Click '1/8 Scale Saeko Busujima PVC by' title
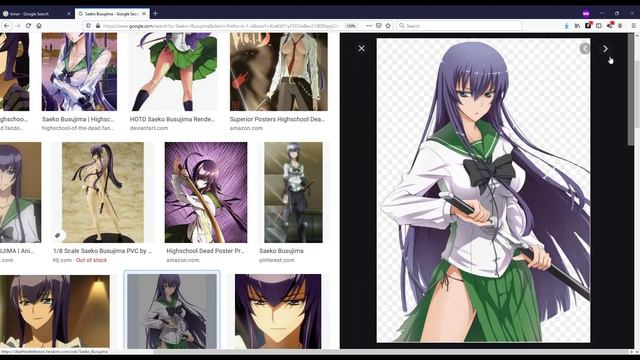640x360 pixels. (x=102, y=251)
